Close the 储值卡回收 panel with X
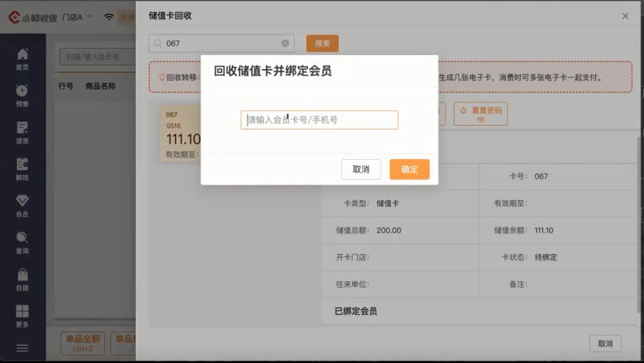Image resolution: width=644 pixels, height=363 pixels. click(625, 16)
